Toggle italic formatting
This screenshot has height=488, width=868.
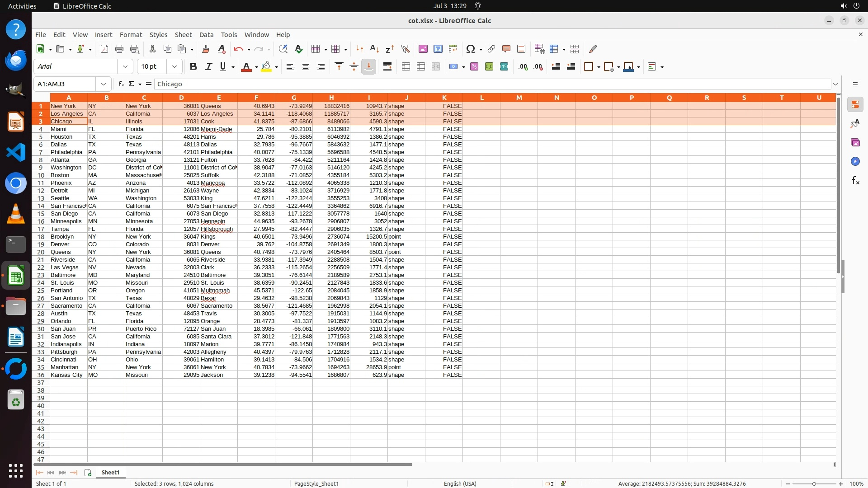point(208,66)
